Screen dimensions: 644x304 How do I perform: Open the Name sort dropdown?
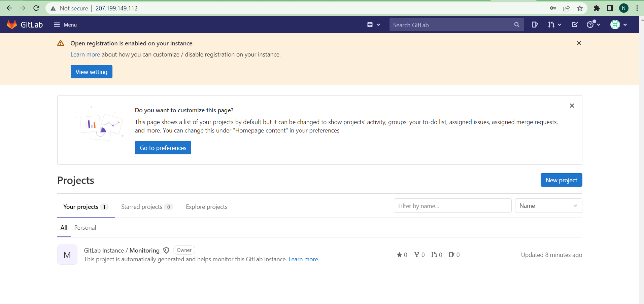click(x=549, y=206)
